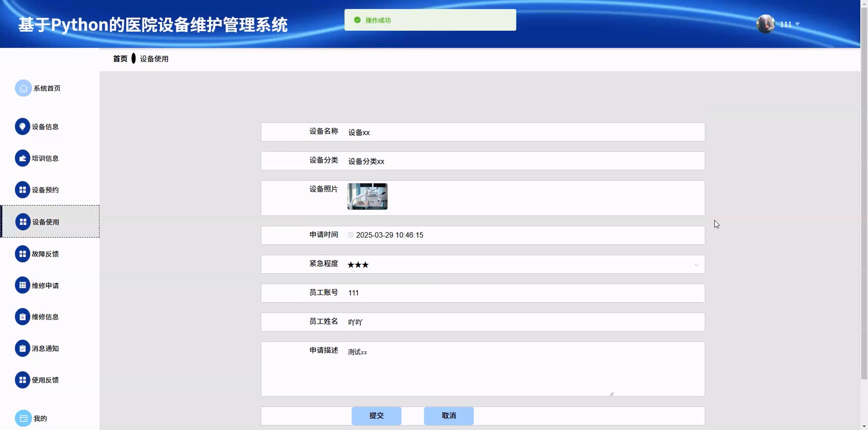This screenshot has height=430, width=868.
Task: Open 维修申请 using its table icon
Action: [x=22, y=285]
